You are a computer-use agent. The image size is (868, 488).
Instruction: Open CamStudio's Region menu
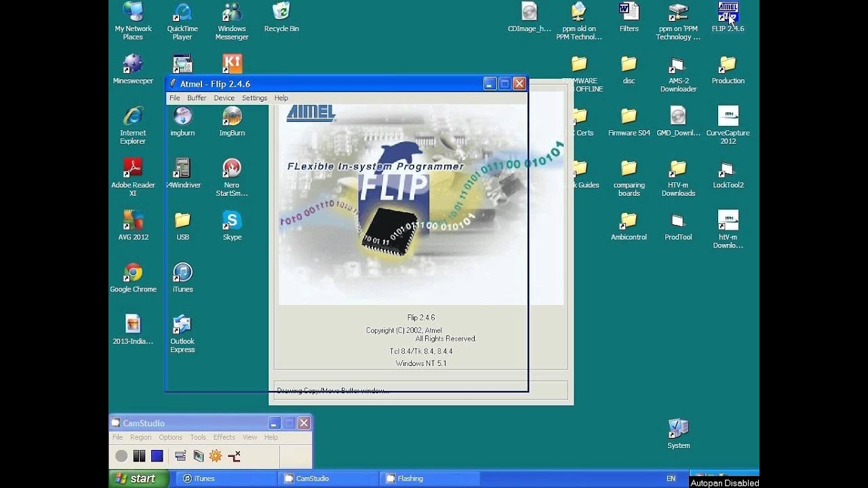140,437
